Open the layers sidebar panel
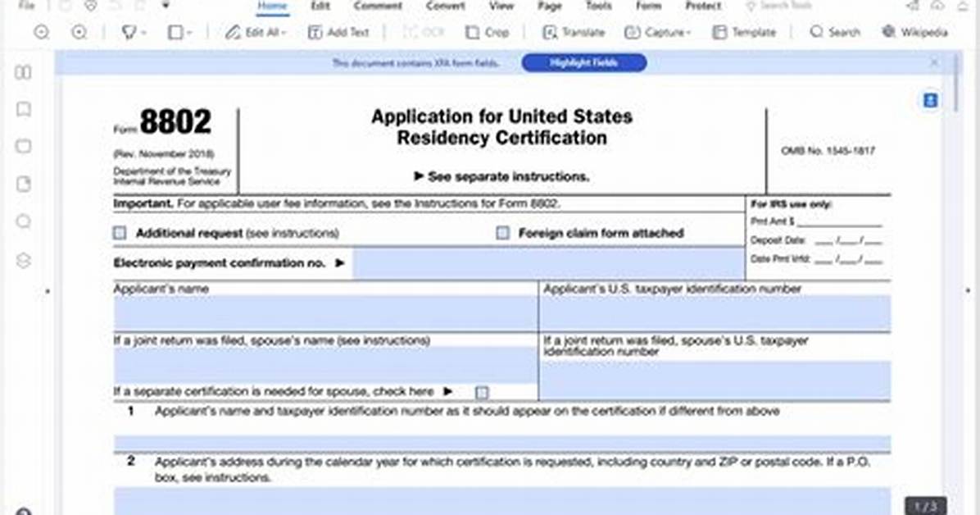Screen dimensions: 980x515 tap(23, 260)
